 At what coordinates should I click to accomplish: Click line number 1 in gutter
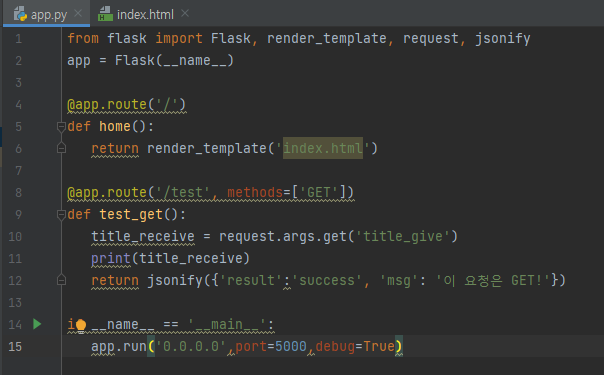click(18, 39)
